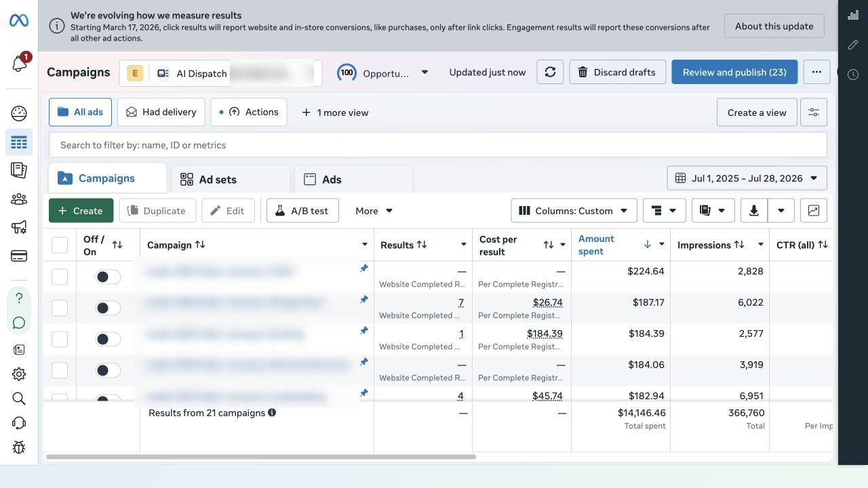The width and height of the screenshot is (868, 488).
Task: Open the right panel bar chart icon
Action: (x=853, y=15)
